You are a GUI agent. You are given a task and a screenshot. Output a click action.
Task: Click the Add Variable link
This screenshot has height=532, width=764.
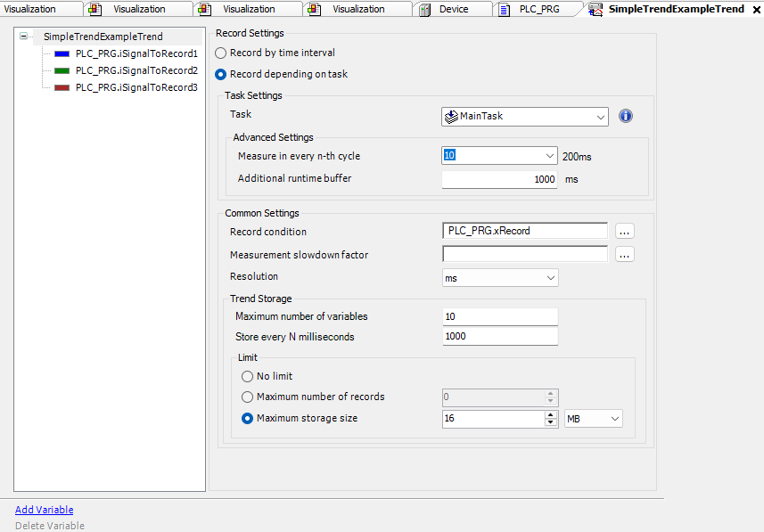(x=44, y=509)
